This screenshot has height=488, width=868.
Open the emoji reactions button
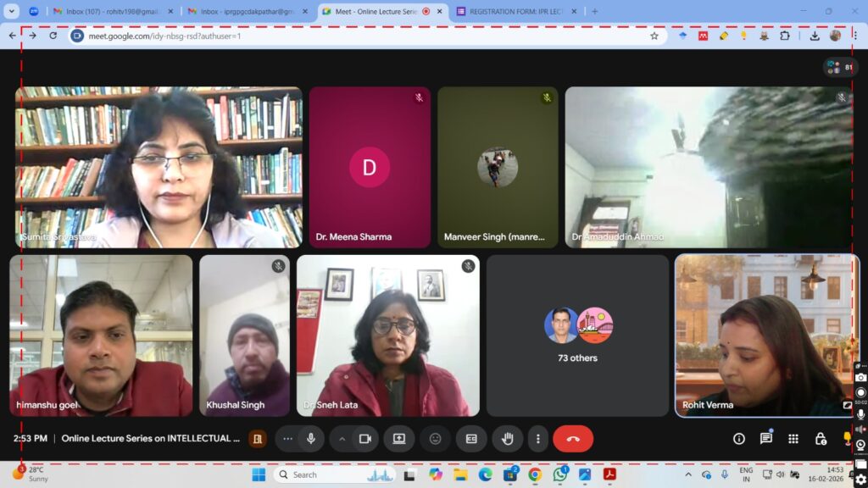pyautogui.click(x=435, y=439)
